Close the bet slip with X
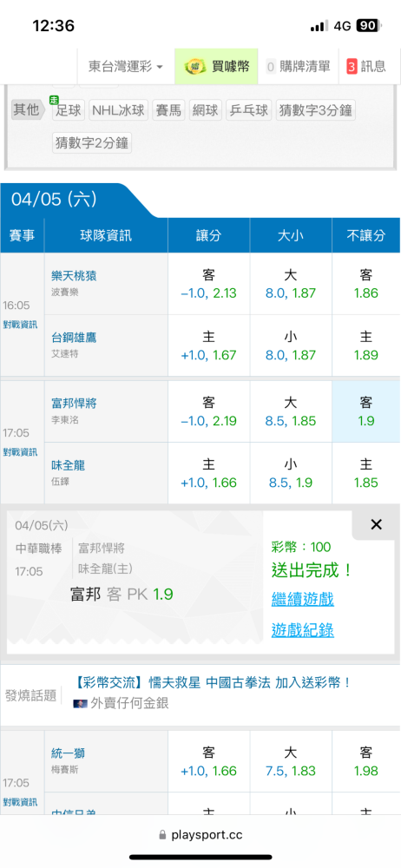This screenshot has height=868, width=401. tap(376, 525)
